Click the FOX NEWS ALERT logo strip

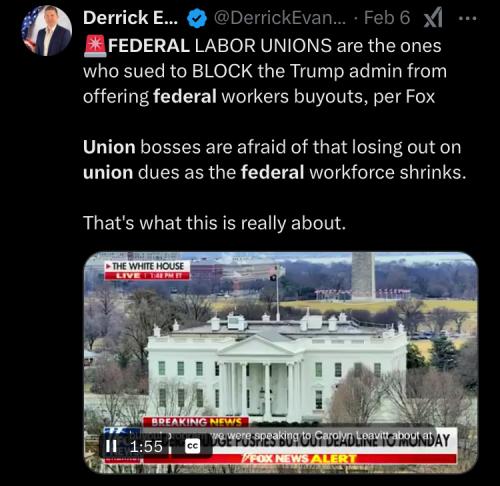(x=300, y=459)
